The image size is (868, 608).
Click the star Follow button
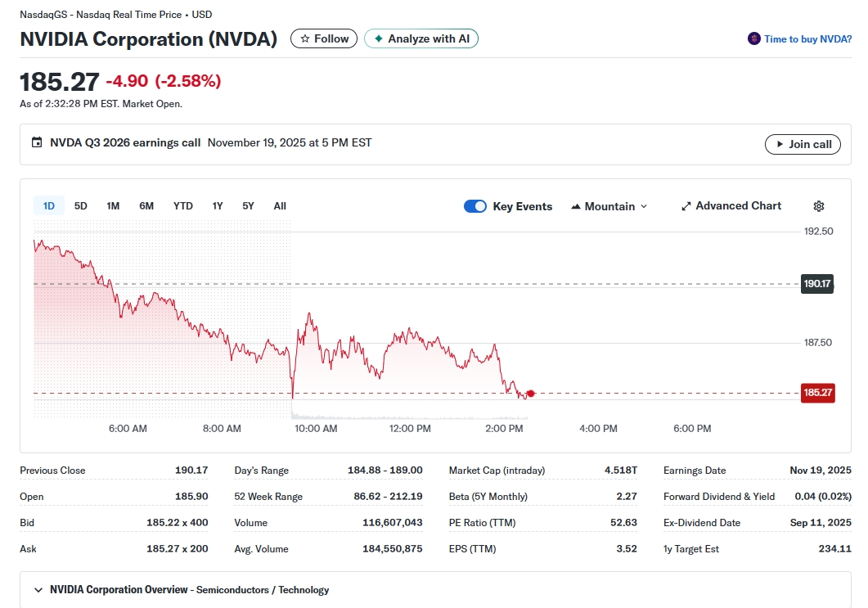pos(324,38)
